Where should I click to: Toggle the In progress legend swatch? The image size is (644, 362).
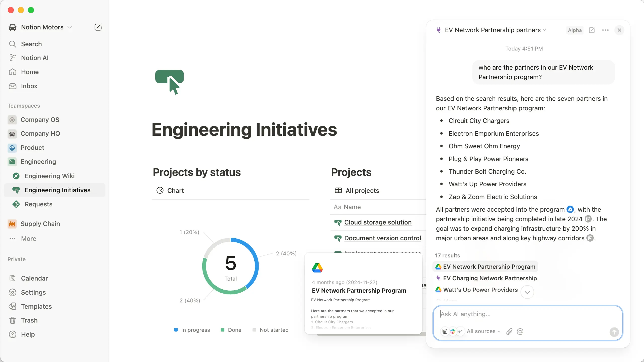pyautogui.click(x=176, y=330)
